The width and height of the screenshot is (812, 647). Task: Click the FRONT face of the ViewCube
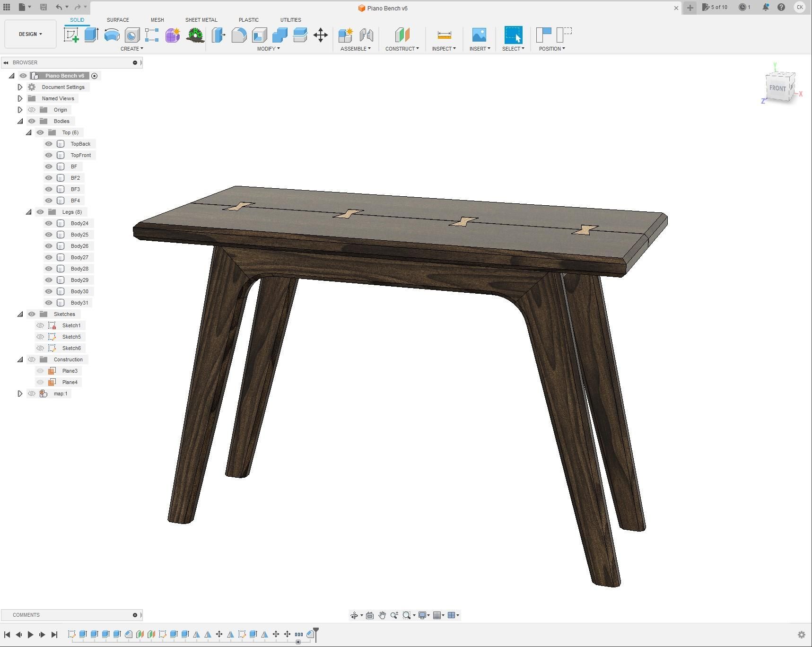coord(778,88)
